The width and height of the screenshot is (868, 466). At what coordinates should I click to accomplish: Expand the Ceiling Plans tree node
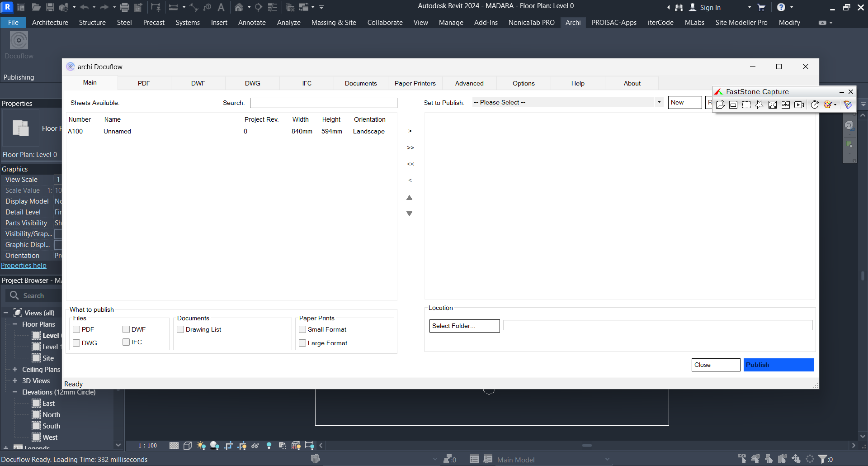pos(15,369)
